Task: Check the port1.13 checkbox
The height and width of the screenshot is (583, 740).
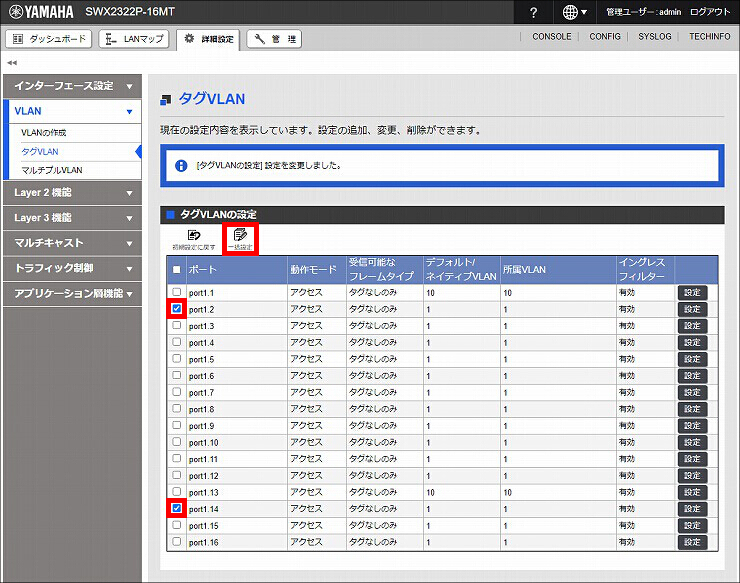Action: tap(177, 491)
